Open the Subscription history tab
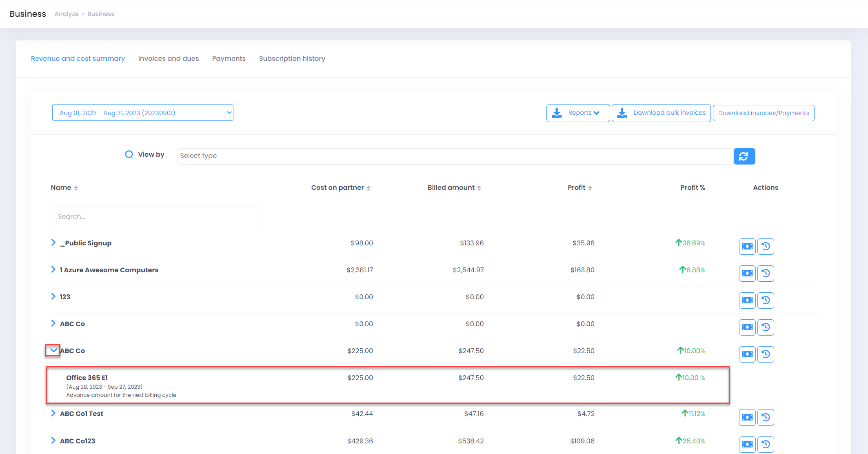This screenshot has width=868, height=454. 292,59
